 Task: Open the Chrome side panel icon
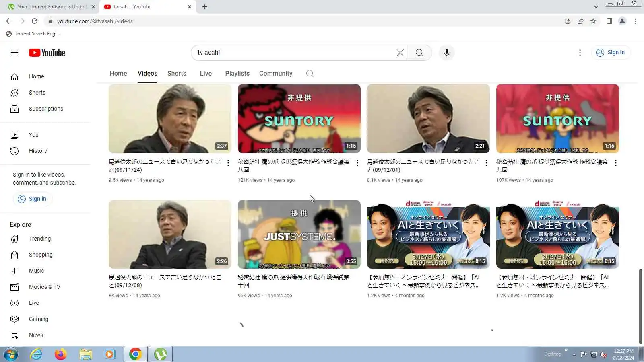click(609, 21)
